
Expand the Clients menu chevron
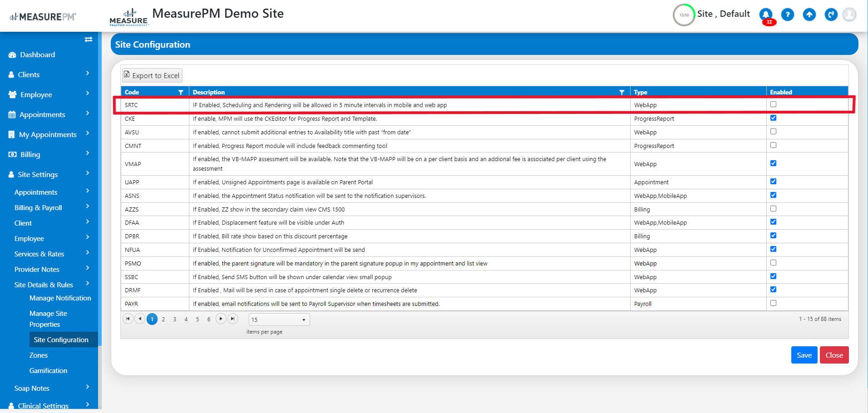88,74
